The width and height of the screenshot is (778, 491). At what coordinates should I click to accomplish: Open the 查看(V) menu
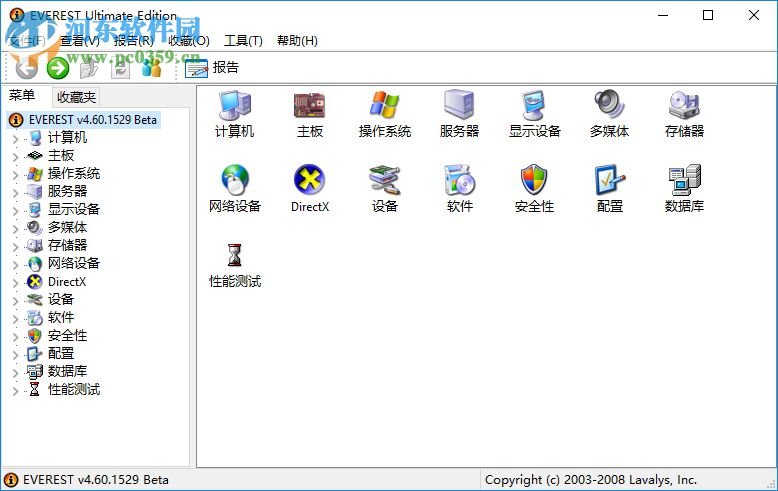(79, 41)
